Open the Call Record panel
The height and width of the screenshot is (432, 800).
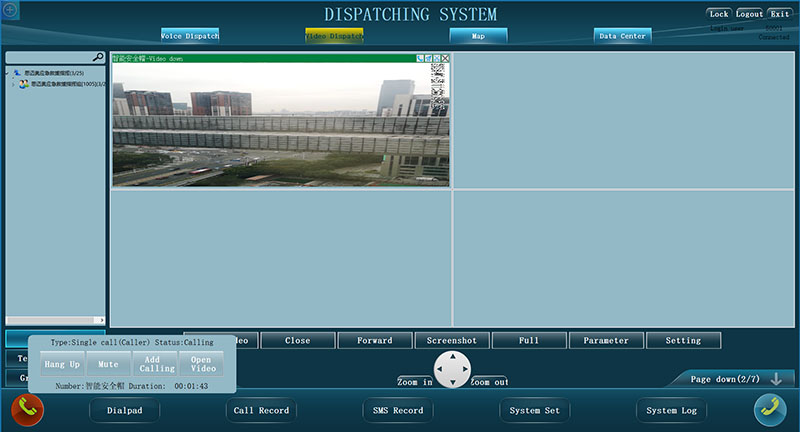click(261, 410)
